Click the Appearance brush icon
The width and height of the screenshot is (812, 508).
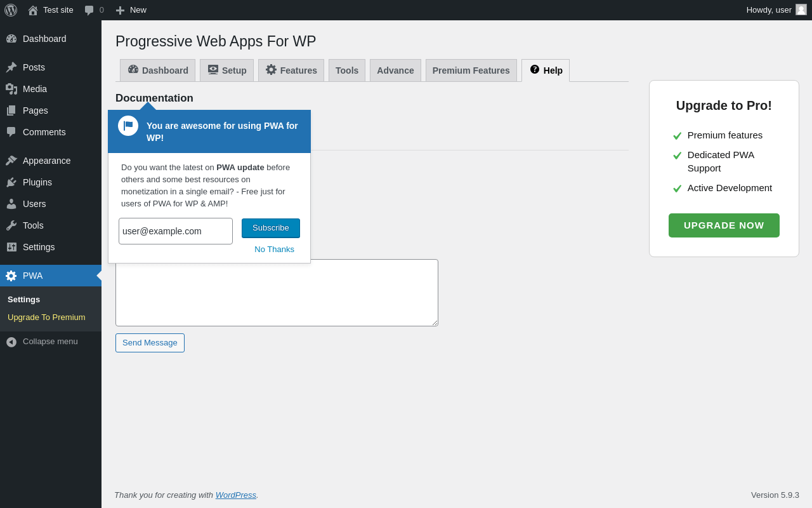11,161
